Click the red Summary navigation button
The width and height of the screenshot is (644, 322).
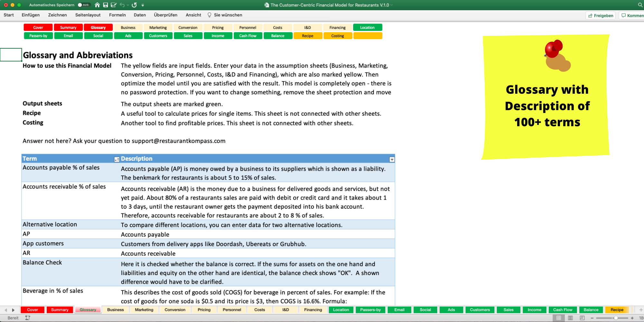[68, 27]
